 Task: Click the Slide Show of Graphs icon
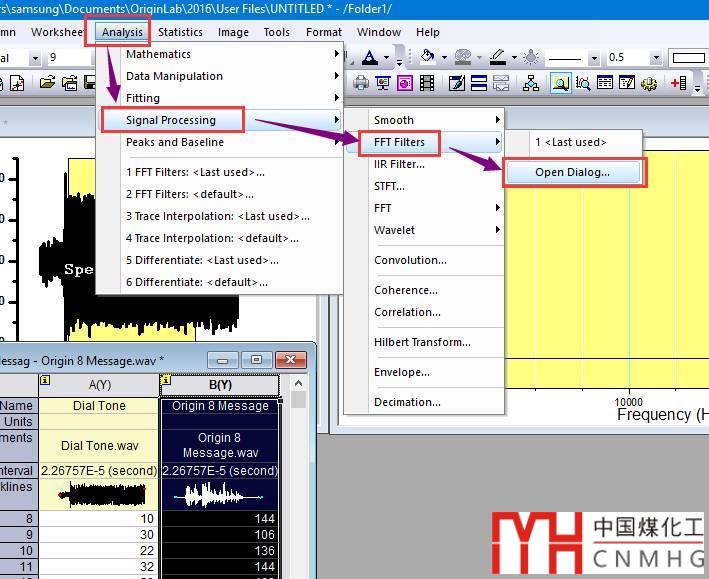[x=383, y=84]
